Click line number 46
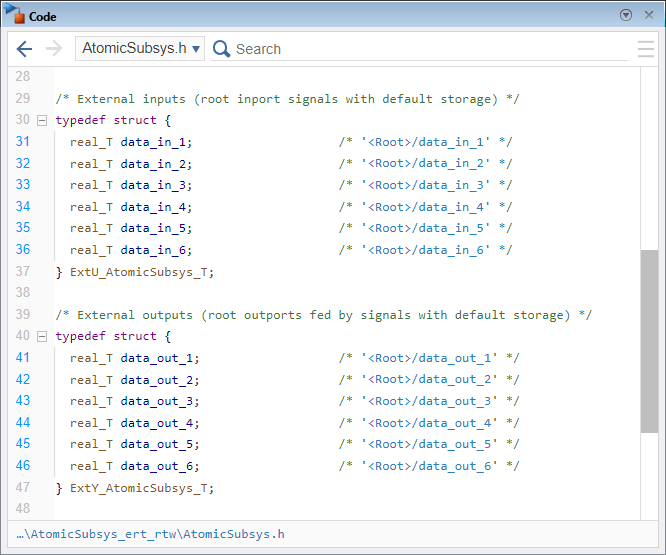Image resolution: width=666 pixels, height=555 pixels. [x=23, y=466]
